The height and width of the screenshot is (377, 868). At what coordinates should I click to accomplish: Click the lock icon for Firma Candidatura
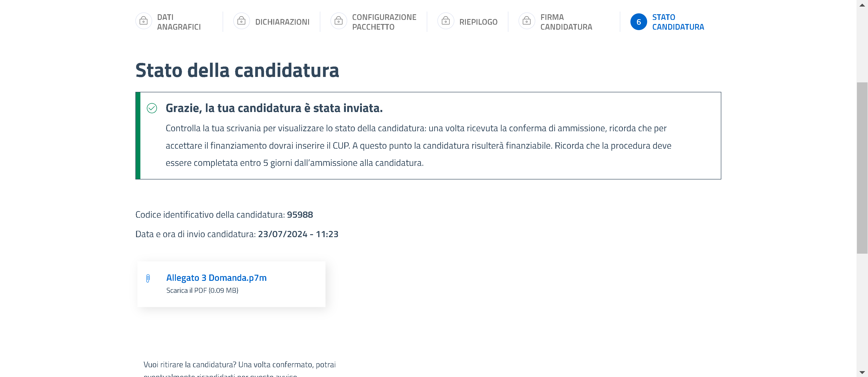pyautogui.click(x=527, y=21)
